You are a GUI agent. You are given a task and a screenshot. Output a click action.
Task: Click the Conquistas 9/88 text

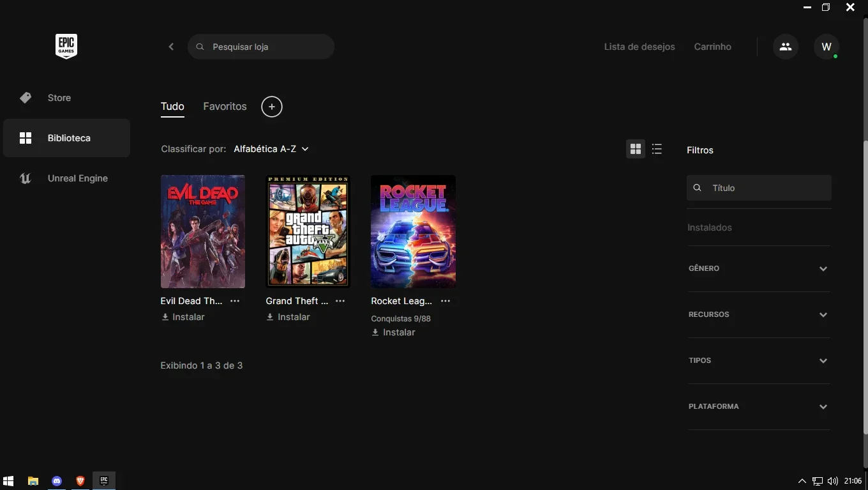point(401,318)
